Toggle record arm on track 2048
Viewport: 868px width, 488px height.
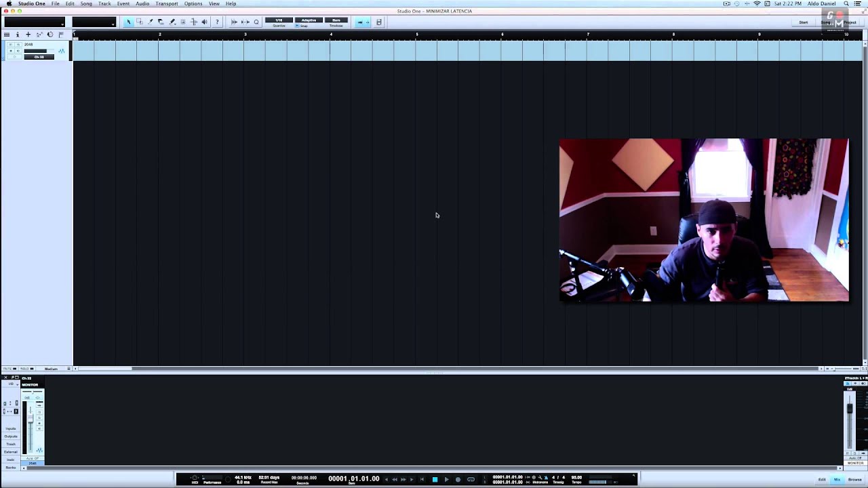[11, 51]
